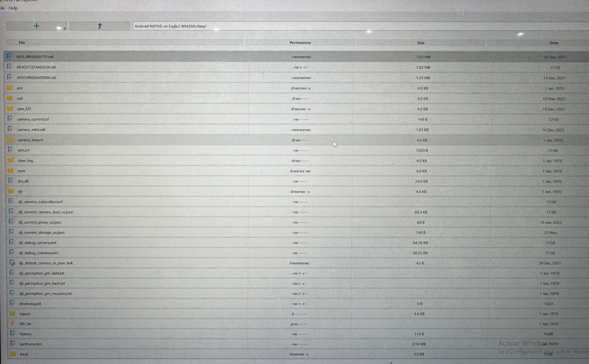Sort by the File column header
The image size is (589, 364).
[x=22, y=42]
